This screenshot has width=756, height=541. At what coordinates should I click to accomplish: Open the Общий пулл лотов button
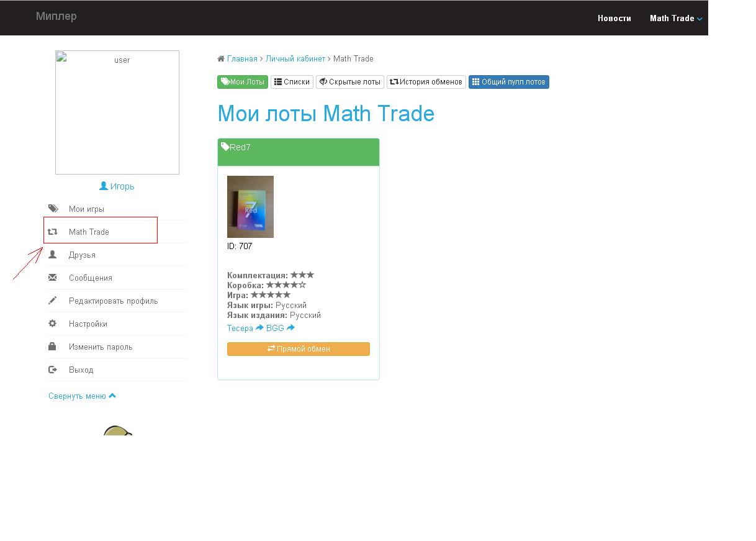point(508,82)
